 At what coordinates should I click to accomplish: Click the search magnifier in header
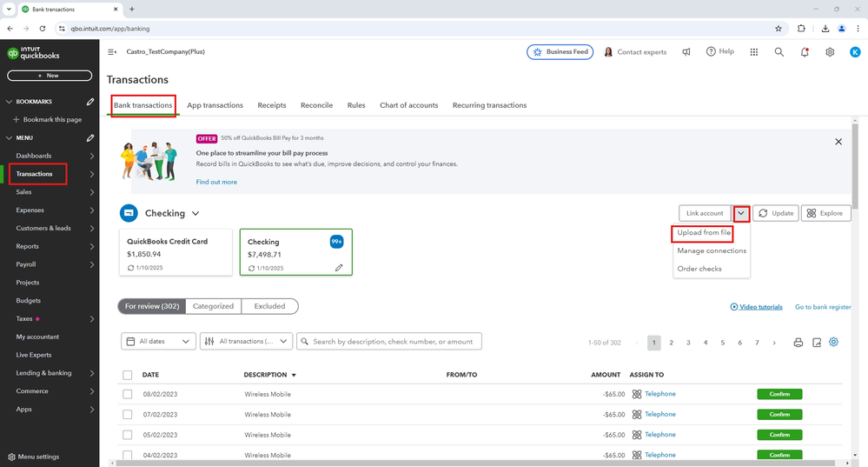[779, 51]
